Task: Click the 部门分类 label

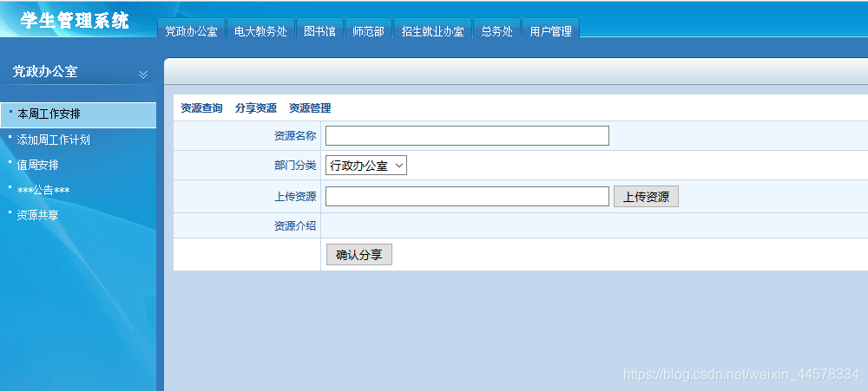Action: [295, 166]
